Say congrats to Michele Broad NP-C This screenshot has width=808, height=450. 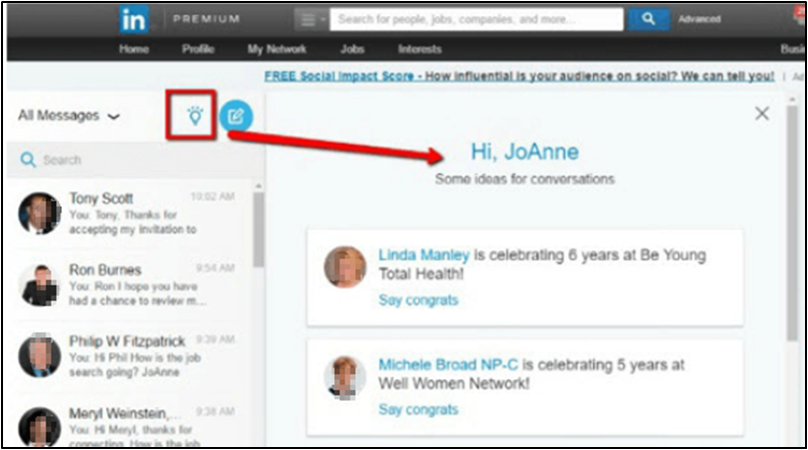pos(418,409)
